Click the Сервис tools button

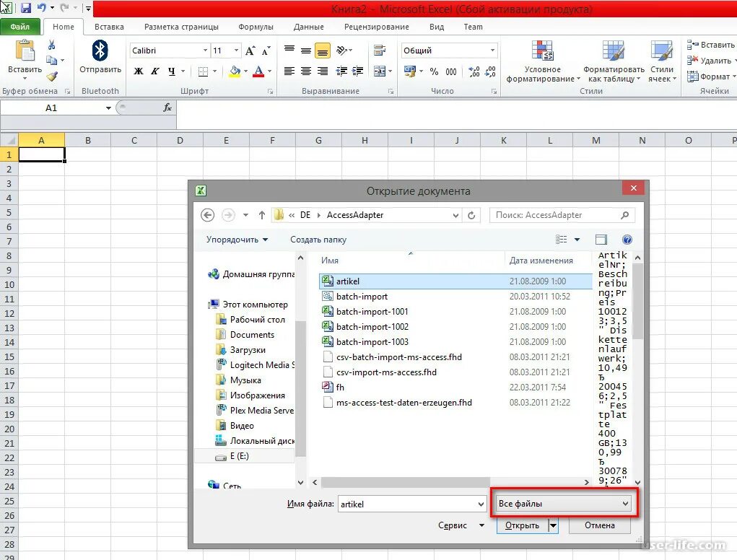point(461,525)
